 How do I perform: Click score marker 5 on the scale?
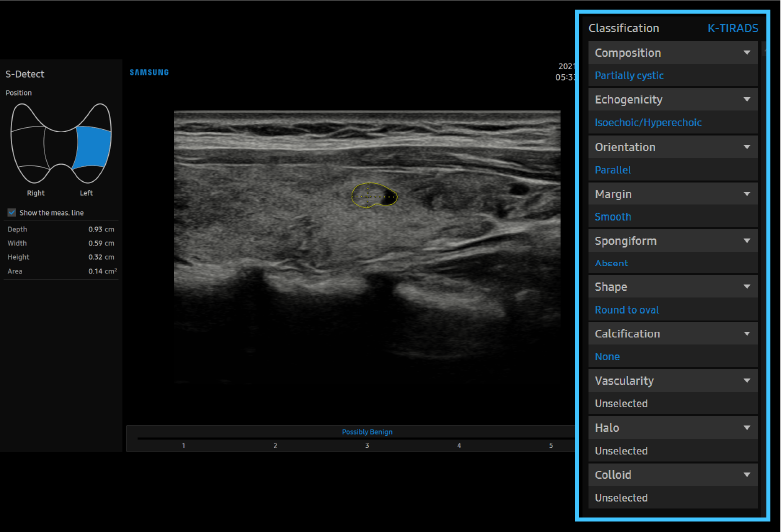[551, 445]
